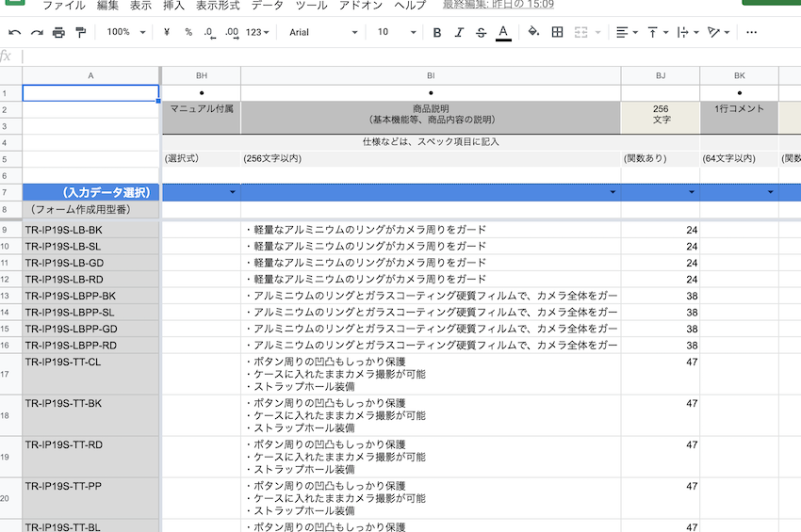Click the fill color bucket icon
The image size is (801, 532).
coord(533,33)
